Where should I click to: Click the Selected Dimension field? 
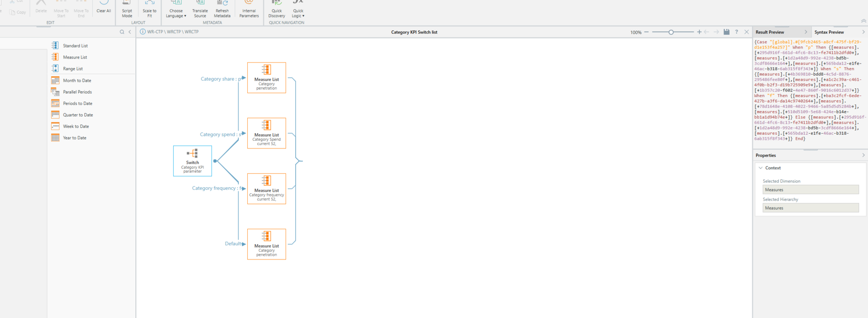pyautogui.click(x=810, y=190)
